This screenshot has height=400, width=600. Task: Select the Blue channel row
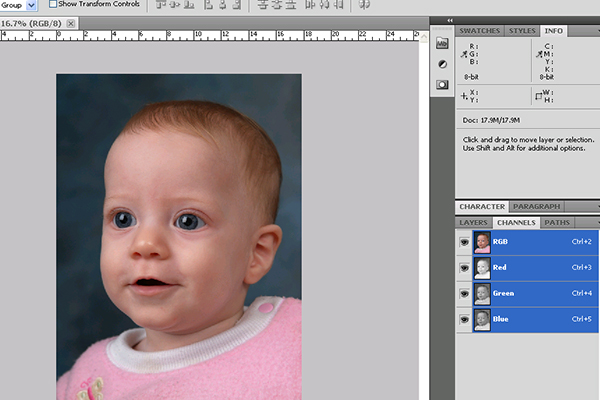535,319
